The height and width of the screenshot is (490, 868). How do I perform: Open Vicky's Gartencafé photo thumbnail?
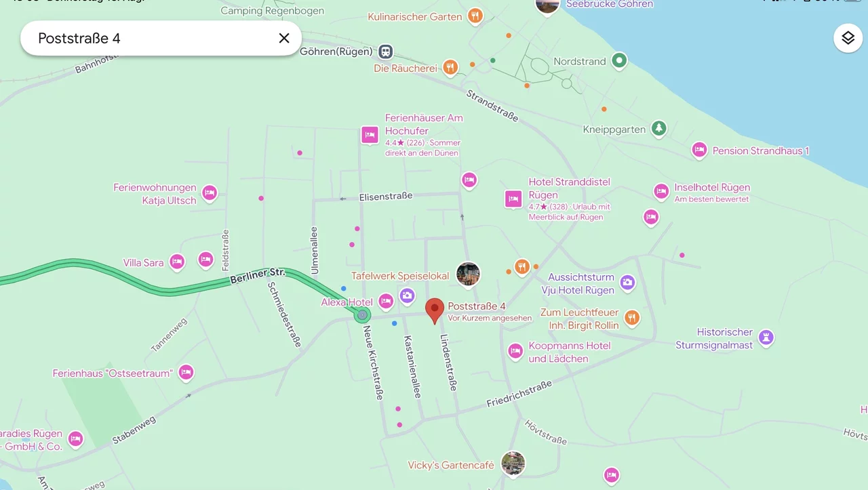coord(513,464)
